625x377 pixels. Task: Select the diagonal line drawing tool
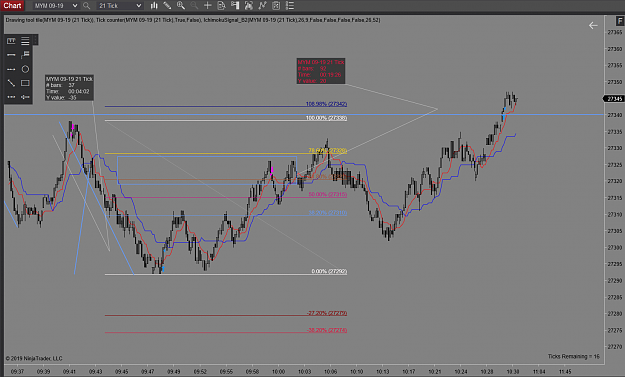[11, 83]
